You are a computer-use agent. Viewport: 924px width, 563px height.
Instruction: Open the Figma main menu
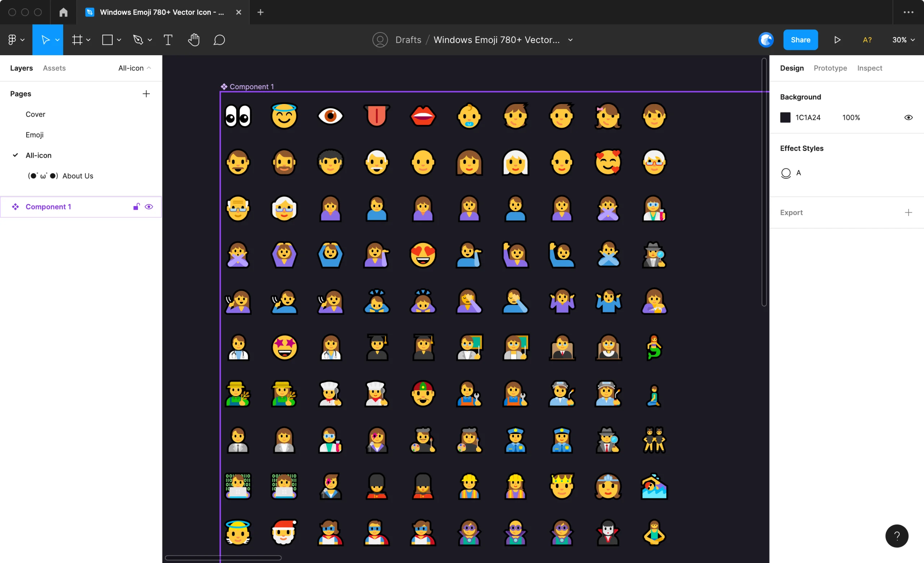[12, 40]
